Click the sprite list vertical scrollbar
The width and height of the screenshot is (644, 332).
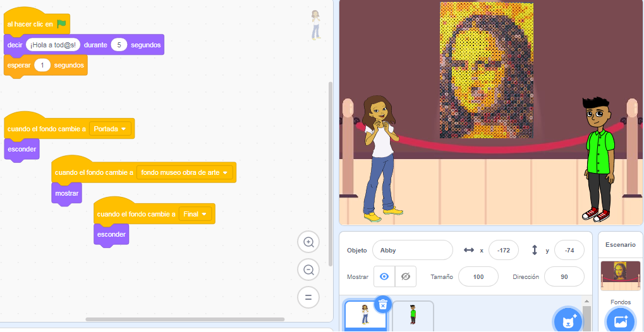click(x=586, y=319)
